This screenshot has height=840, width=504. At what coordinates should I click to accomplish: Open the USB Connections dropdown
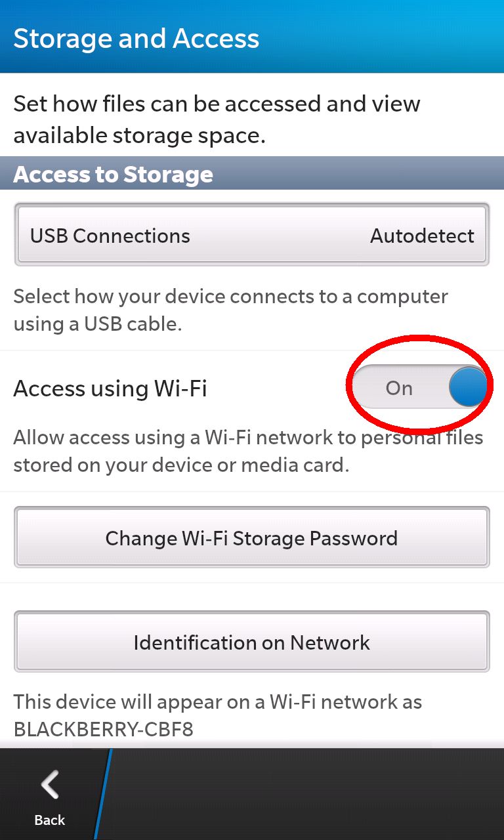click(252, 235)
